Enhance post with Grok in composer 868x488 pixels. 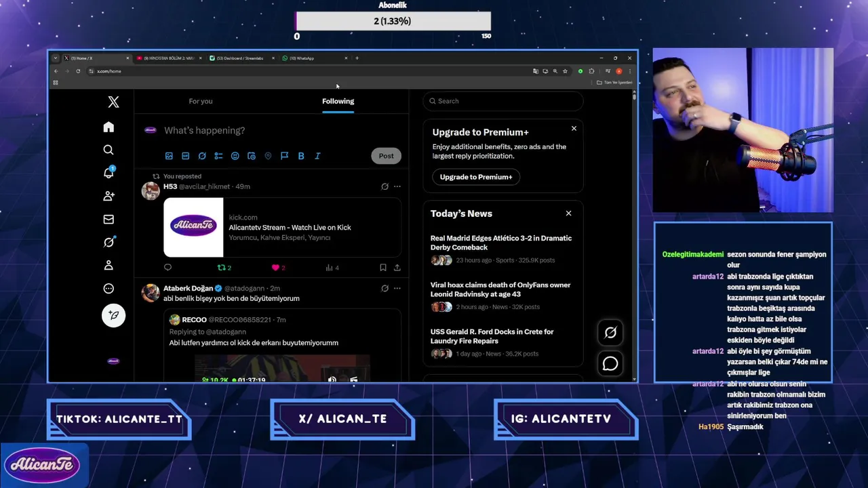[202, 156]
